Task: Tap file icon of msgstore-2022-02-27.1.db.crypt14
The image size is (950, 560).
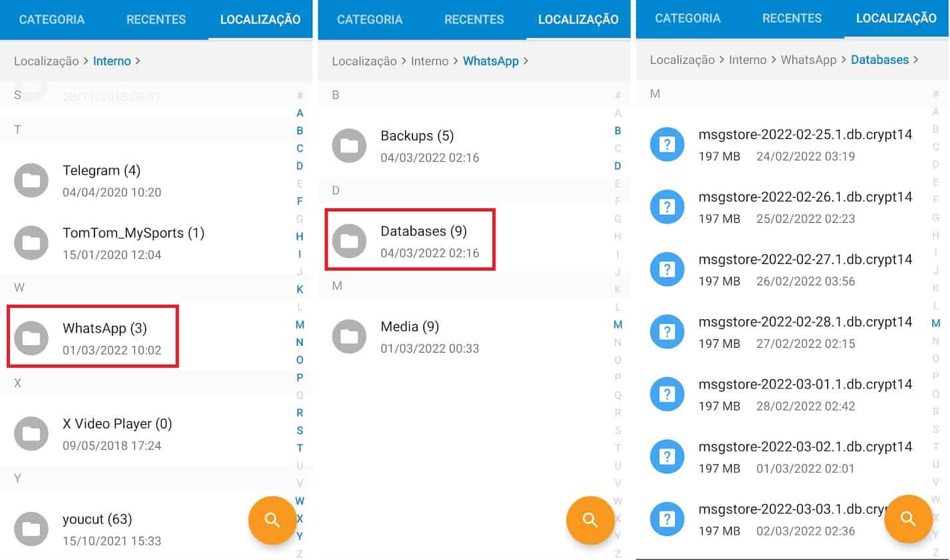Action: click(667, 269)
